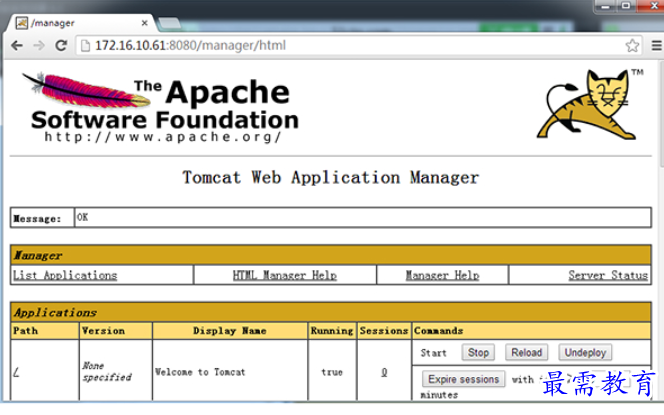
Task: Minimize the browser window
Action: pyautogui.click(x=605, y=6)
